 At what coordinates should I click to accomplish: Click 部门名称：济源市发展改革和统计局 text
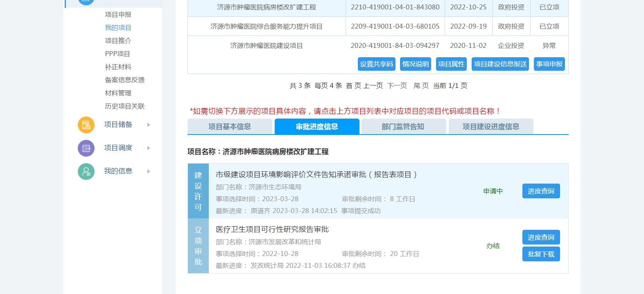pos(268,242)
